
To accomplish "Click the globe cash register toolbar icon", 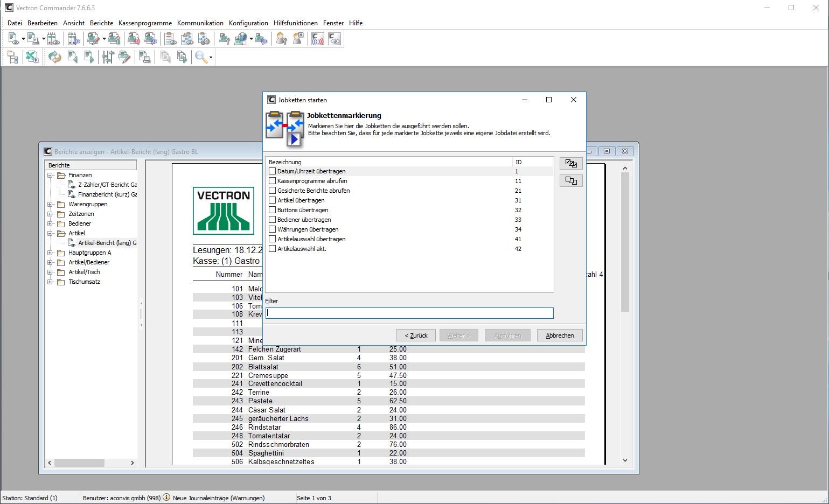I will tap(241, 39).
